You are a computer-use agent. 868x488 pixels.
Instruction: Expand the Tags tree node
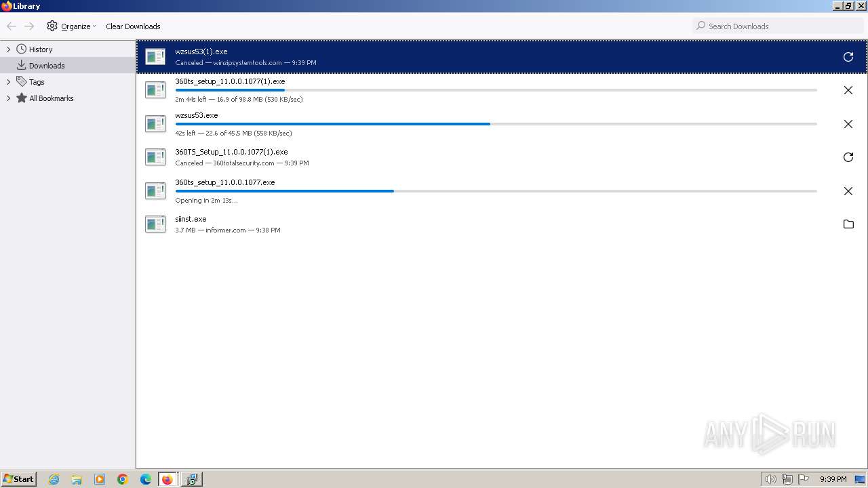(8, 82)
